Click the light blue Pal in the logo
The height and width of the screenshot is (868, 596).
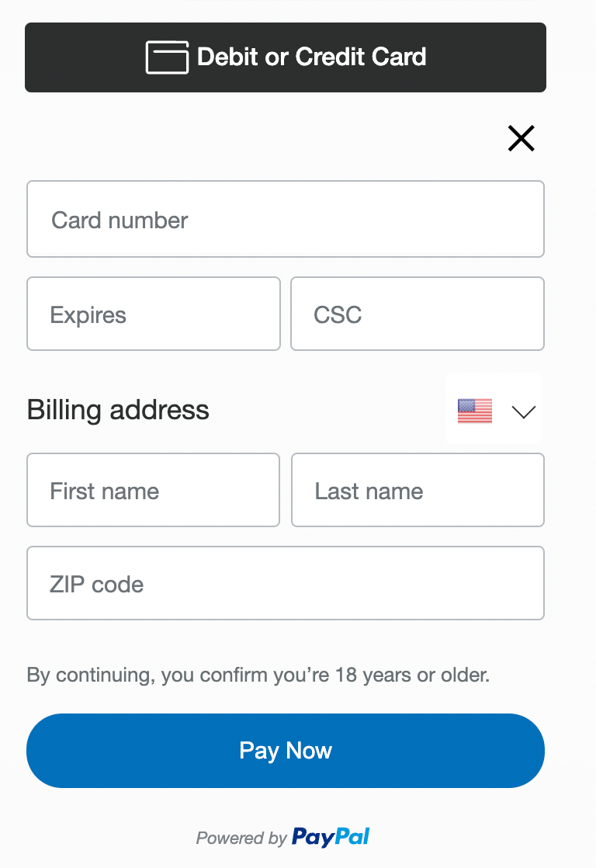pos(352,836)
